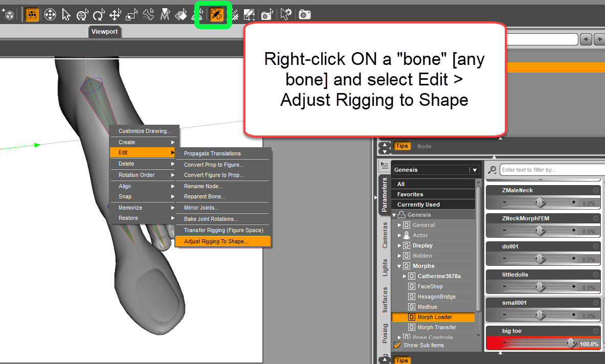
Task: Click plus button on ZMaleNeck slider
Action: point(574,202)
